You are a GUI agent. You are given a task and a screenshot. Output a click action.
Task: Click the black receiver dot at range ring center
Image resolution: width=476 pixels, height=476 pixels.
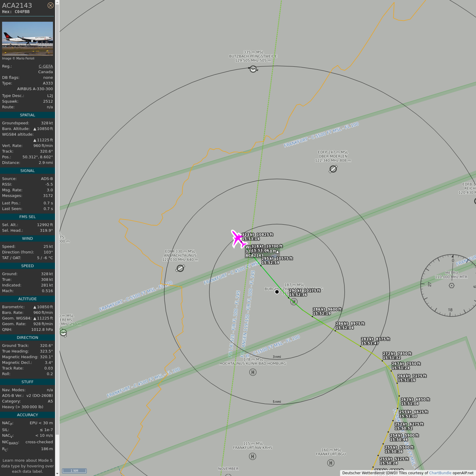[x=277, y=292]
